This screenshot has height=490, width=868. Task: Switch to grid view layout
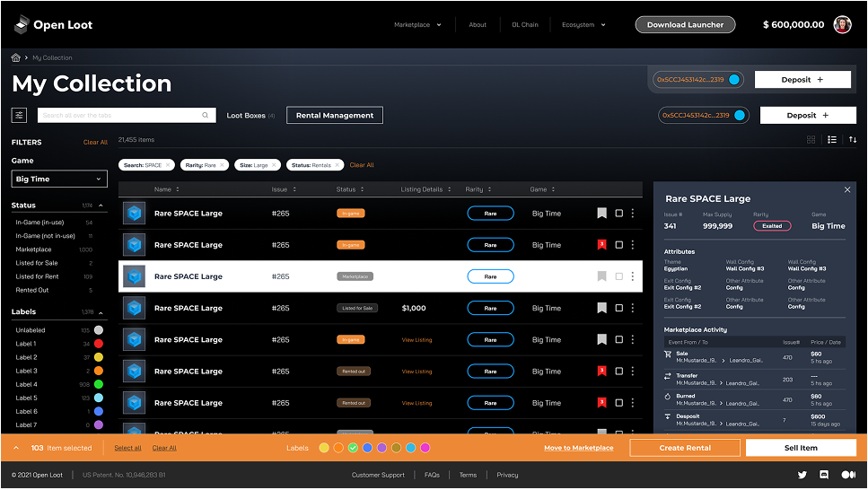811,139
